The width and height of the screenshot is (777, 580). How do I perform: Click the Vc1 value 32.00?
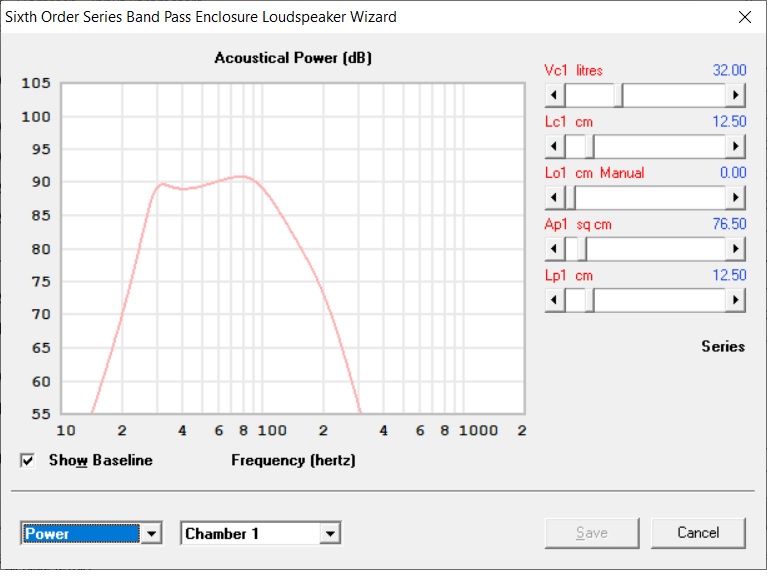729,70
